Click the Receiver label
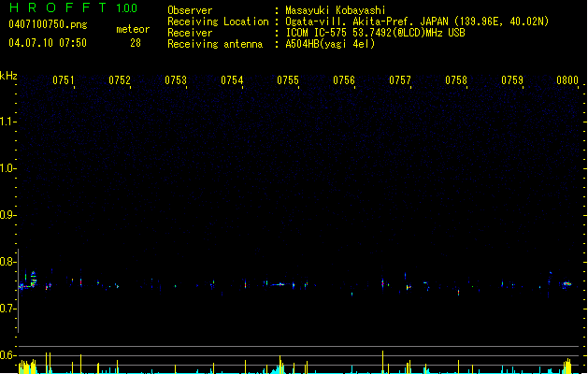 pyautogui.click(x=190, y=33)
